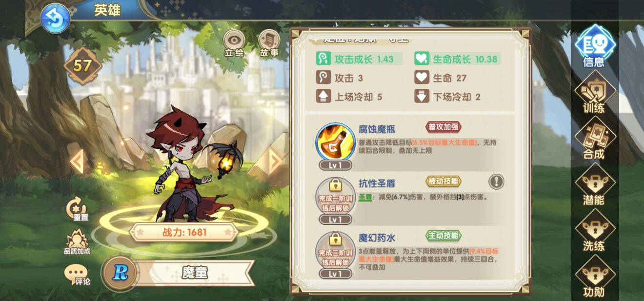Image resolution: width=644 pixels, height=301 pixels.
Task: Open the 评论 comment bubble icon
Action: [77, 275]
